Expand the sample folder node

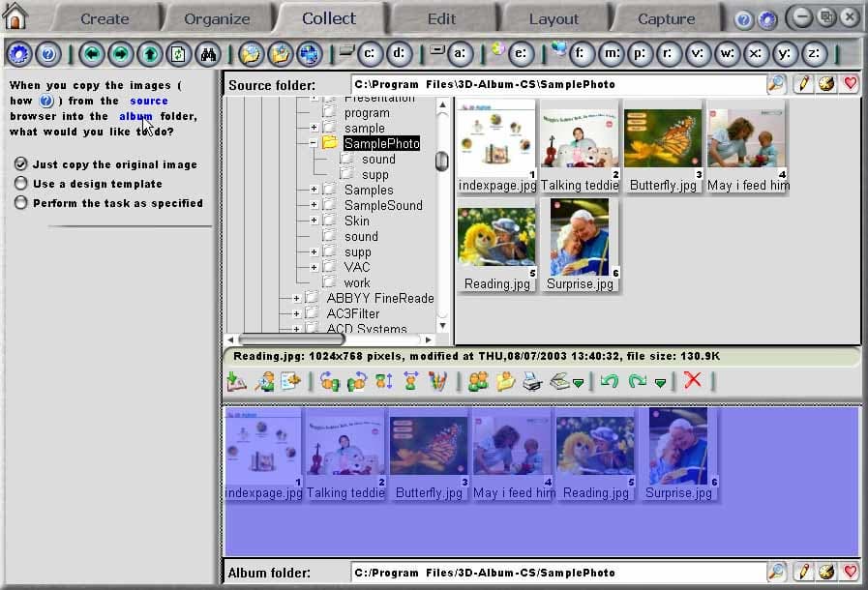314,128
